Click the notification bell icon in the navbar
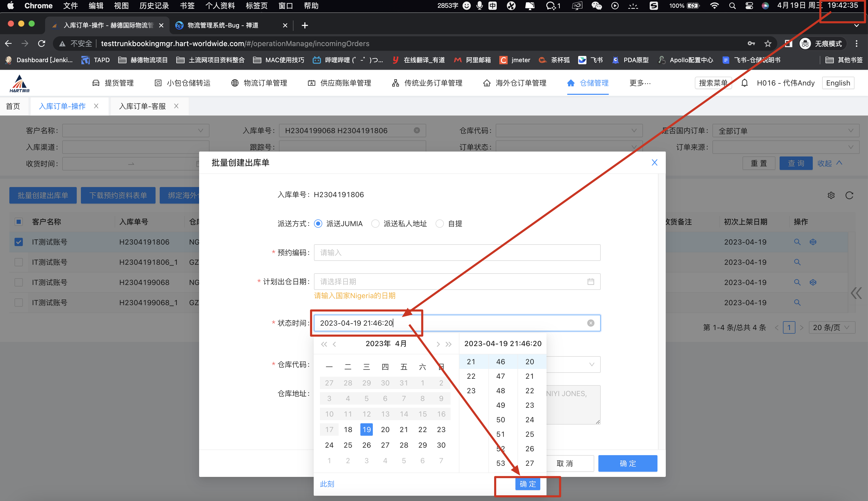Screen dimensions: 868x501 coord(744,83)
